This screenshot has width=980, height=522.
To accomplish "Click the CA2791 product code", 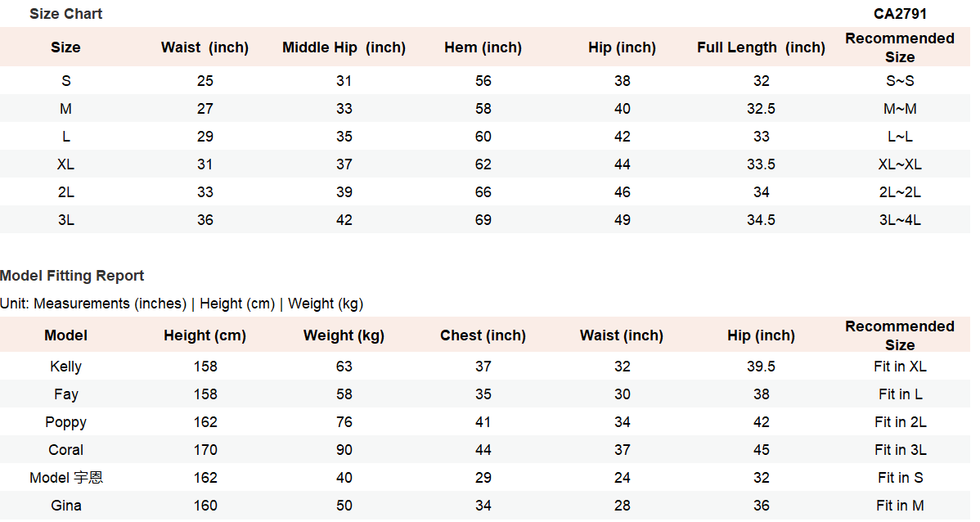I will 900,14.
